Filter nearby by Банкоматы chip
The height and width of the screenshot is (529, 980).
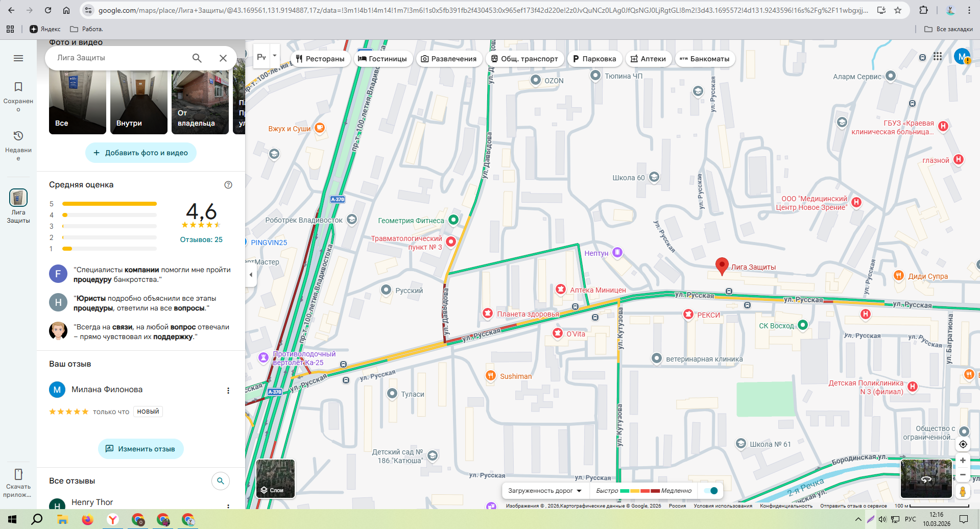(705, 59)
